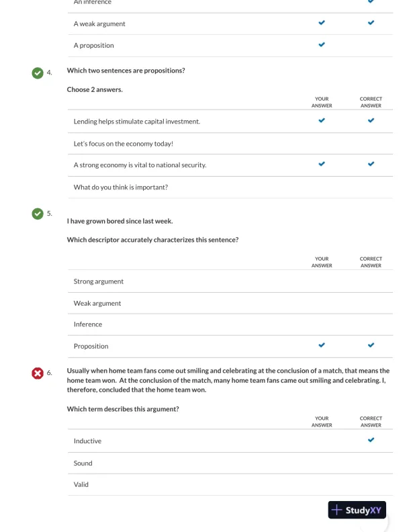
Task: Click your-answer checkmark for 'A strong economy is vital'
Action: (x=322, y=164)
